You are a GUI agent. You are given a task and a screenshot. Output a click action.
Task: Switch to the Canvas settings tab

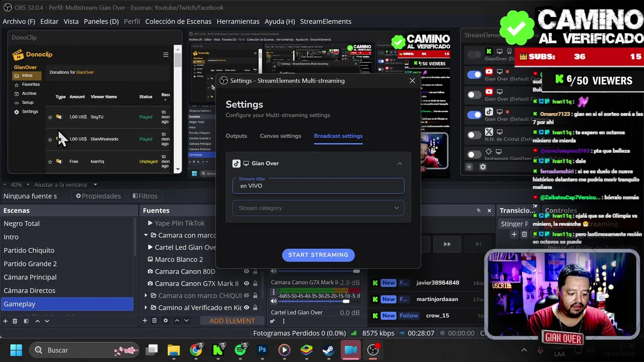[x=280, y=136]
